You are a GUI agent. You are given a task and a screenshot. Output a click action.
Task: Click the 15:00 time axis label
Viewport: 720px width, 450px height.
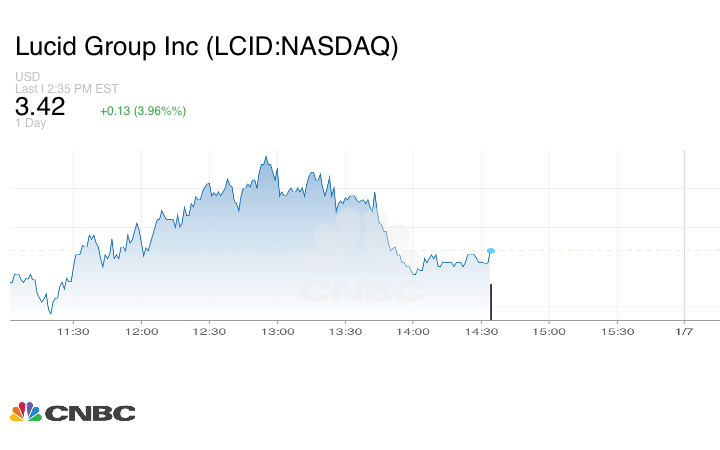548,331
